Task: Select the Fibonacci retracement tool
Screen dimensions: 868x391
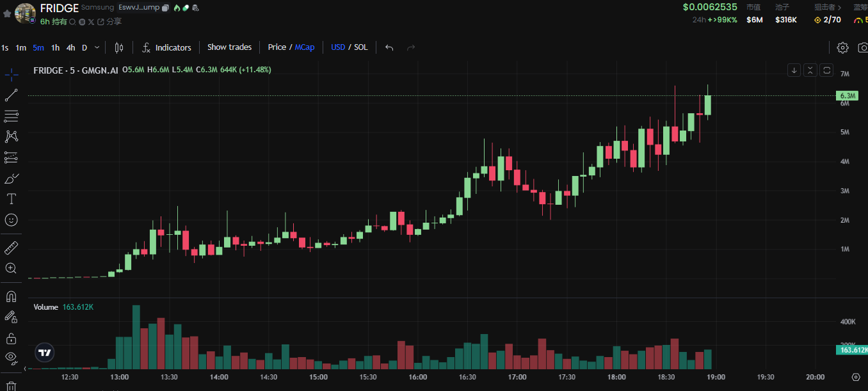Action: (x=11, y=116)
